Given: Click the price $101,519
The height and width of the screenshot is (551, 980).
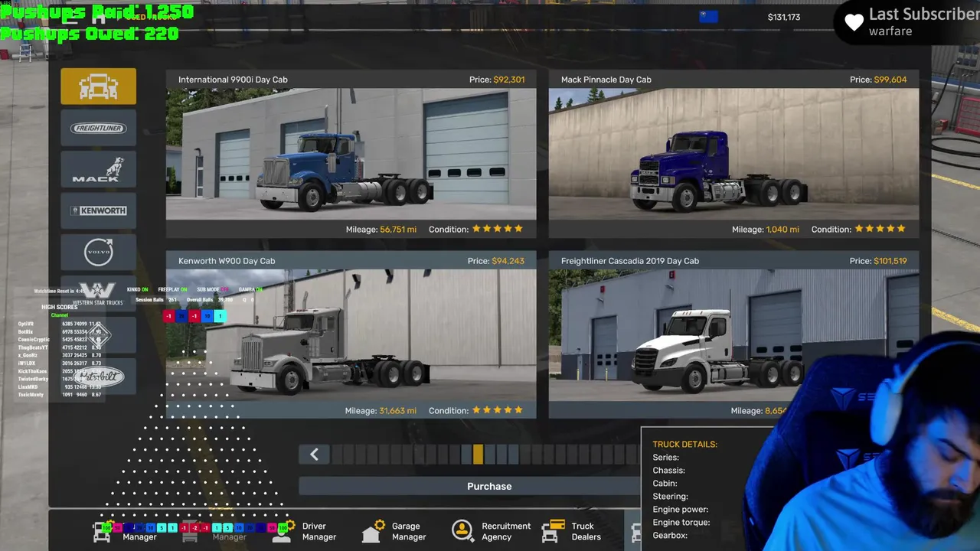Looking at the screenshot, I should 889,261.
